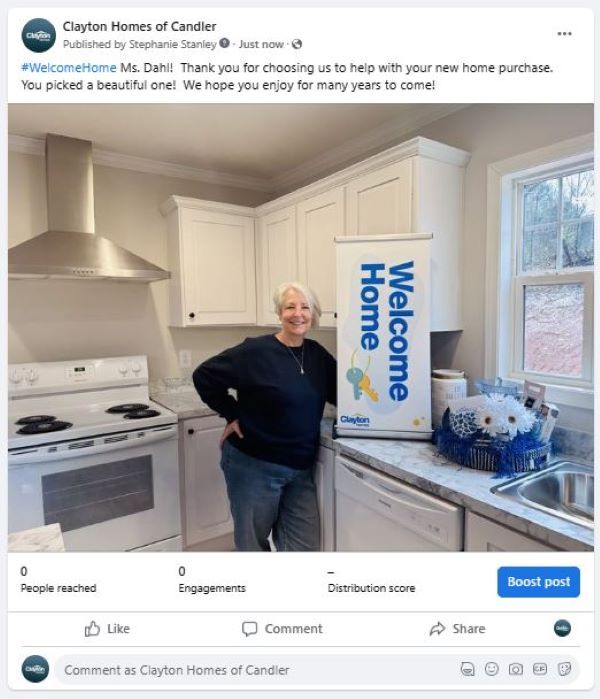Open the #WelcomeHome hashtag link
This screenshot has width=600, height=699.
69,68
